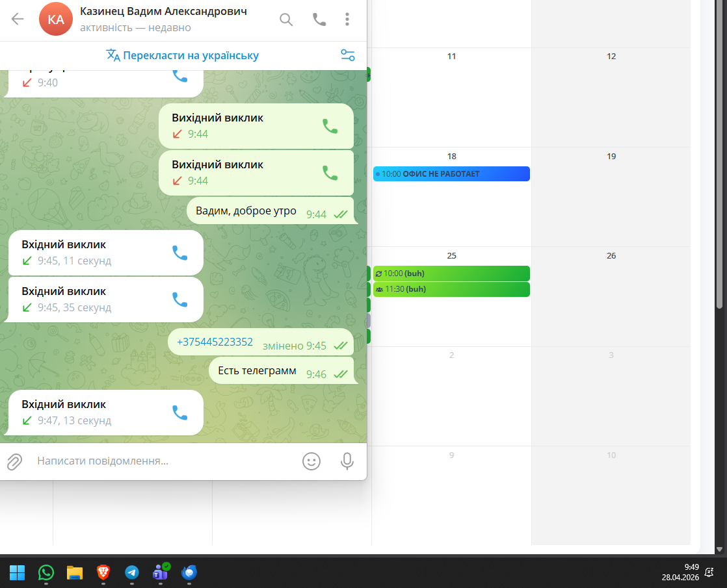
Task: Open phone number +375445223352 link
Action: click(x=215, y=342)
